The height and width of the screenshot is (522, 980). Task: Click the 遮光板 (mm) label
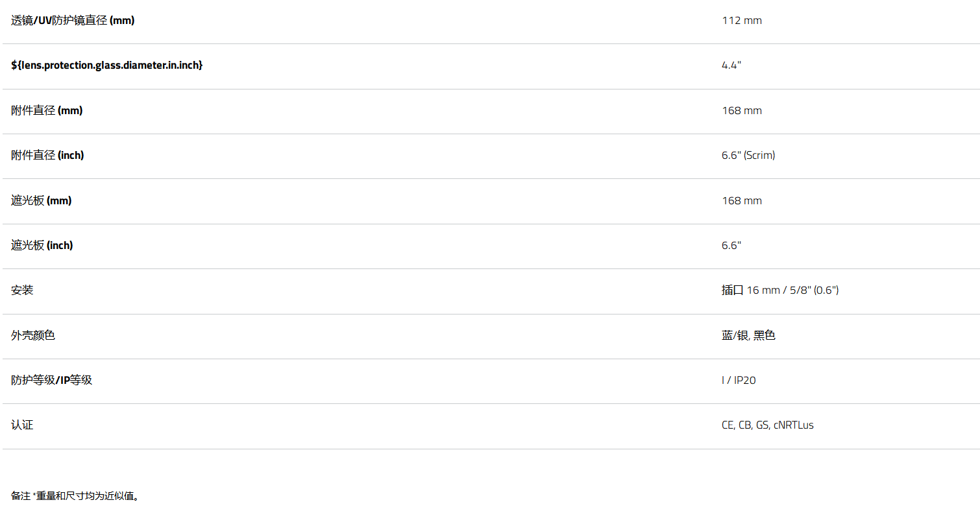pos(42,201)
